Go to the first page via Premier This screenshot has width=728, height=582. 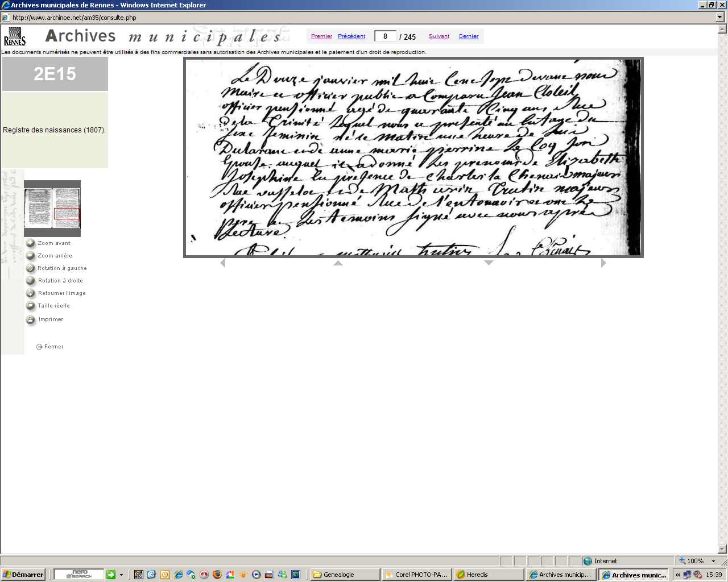point(321,36)
